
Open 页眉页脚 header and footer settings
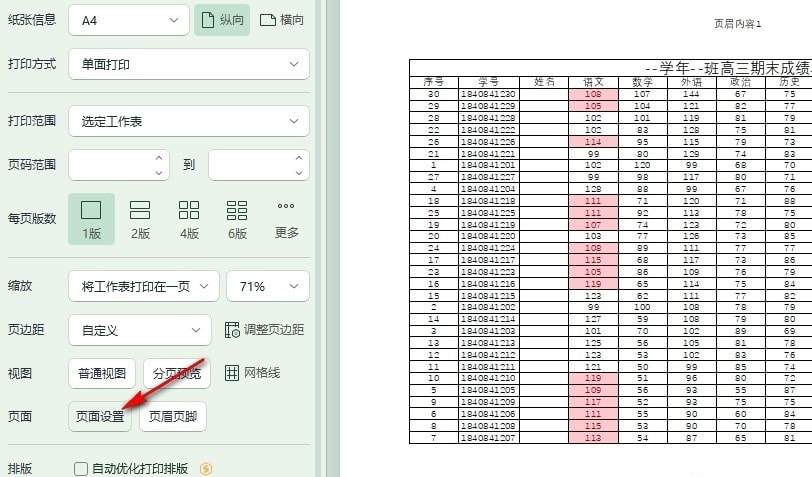click(x=172, y=416)
